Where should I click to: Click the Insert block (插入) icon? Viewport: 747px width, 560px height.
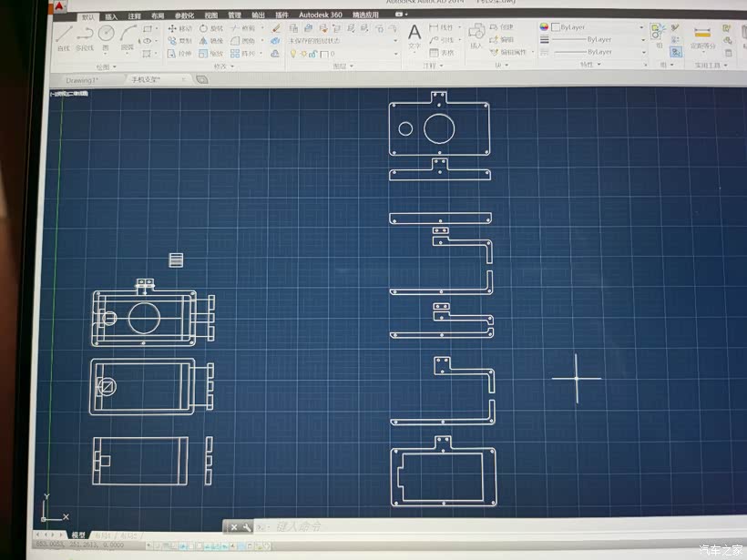click(476, 35)
